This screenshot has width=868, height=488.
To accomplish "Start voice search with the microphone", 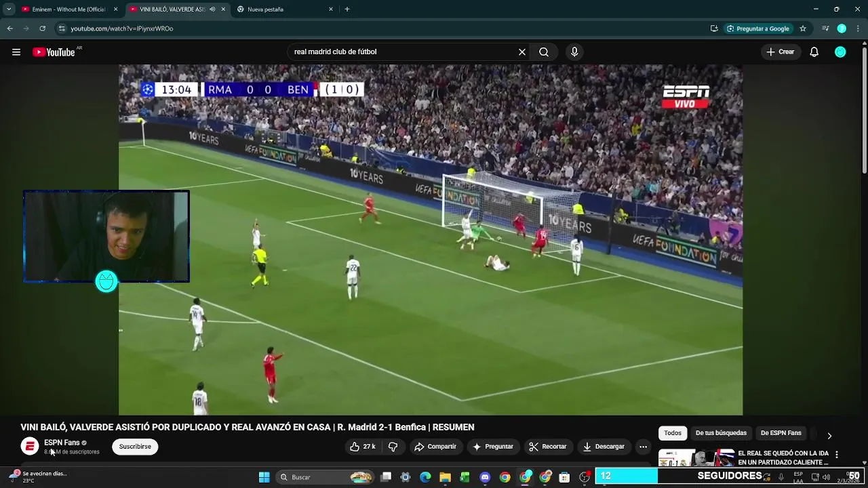I will (574, 52).
